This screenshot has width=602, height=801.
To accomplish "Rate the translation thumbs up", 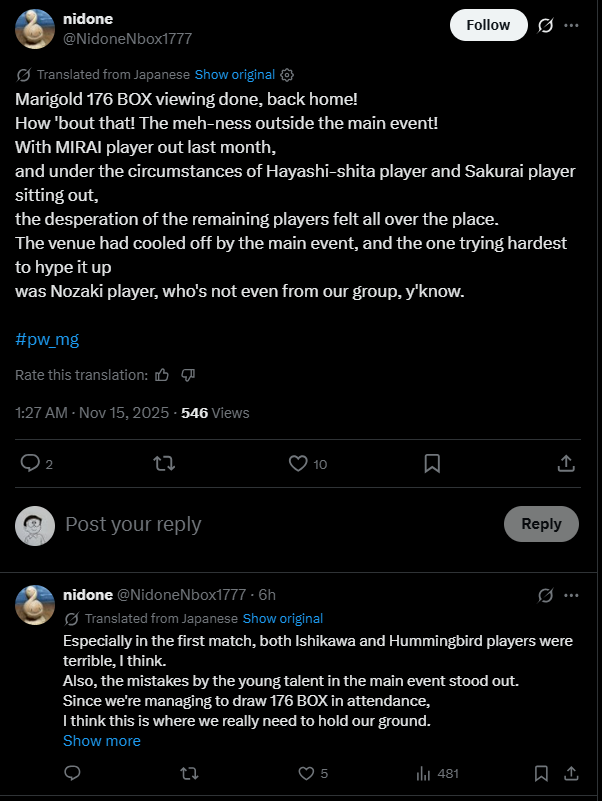I will click(x=163, y=375).
